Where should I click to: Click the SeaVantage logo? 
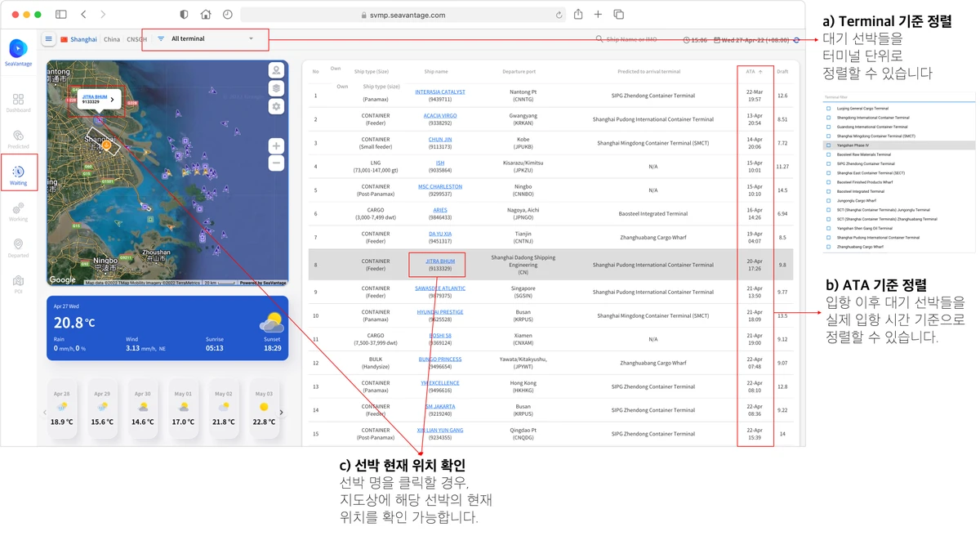pos(18,51)
